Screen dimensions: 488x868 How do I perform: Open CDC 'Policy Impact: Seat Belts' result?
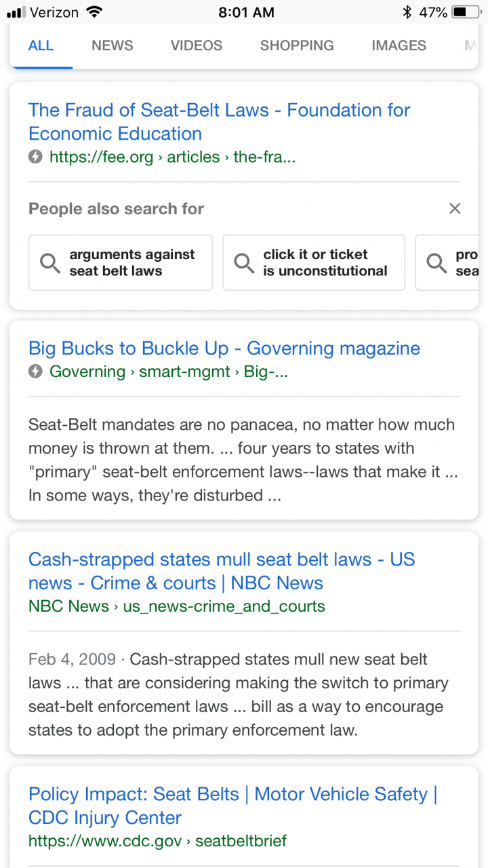tap(232, 806)
